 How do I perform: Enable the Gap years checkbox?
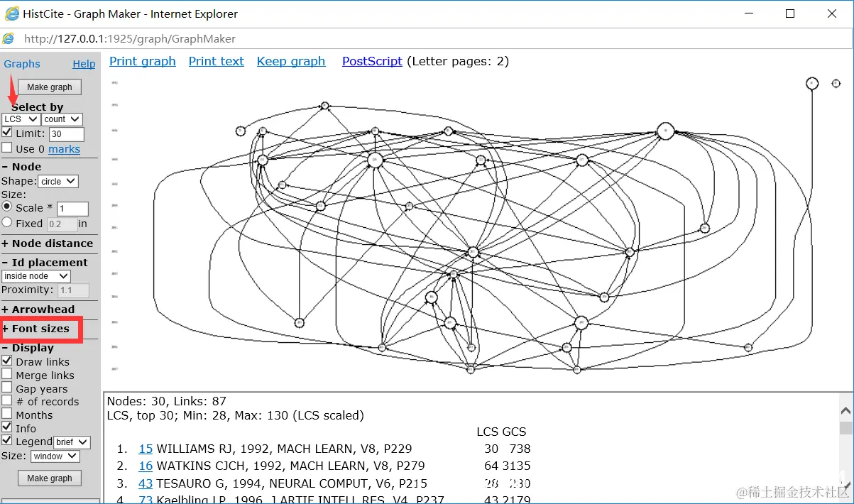[x=7, y=388]
